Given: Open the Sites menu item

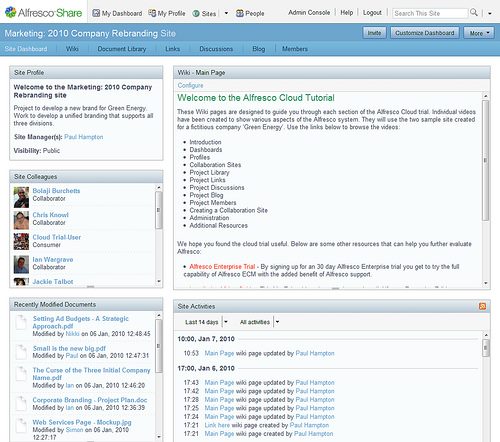Looking at the screenshot, I should (x=204, y=14).
